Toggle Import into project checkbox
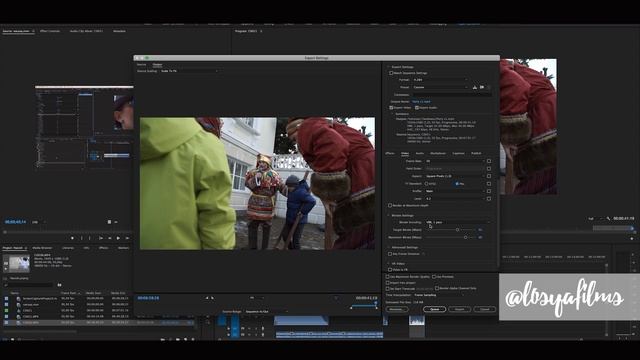 pyautogui.click(x=387, y=282)
